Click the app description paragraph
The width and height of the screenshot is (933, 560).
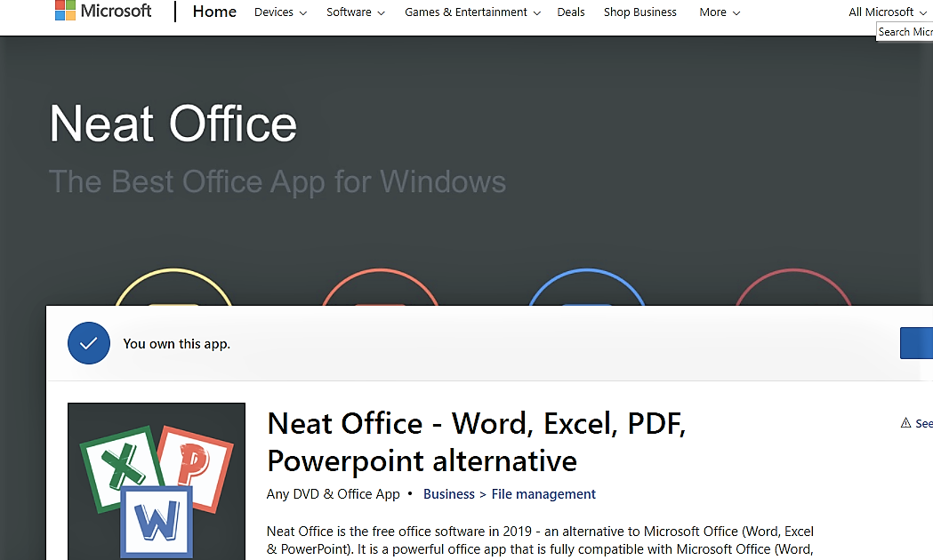[540, 540]
